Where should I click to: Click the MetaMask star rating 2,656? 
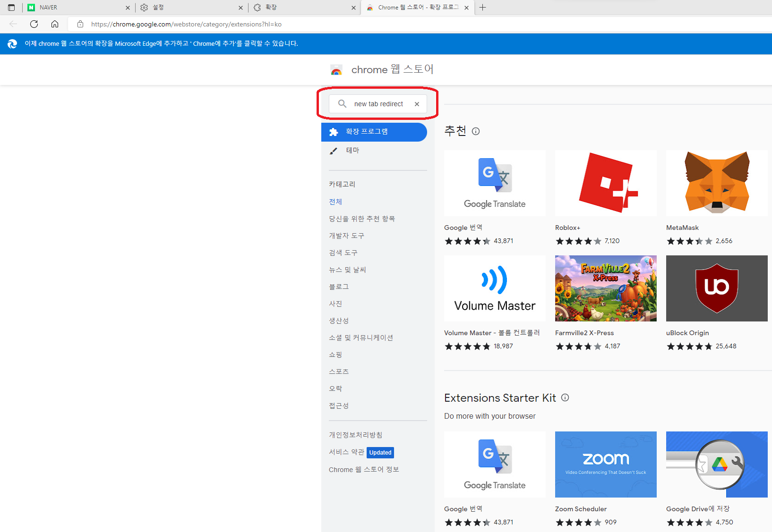pos(699,241)
